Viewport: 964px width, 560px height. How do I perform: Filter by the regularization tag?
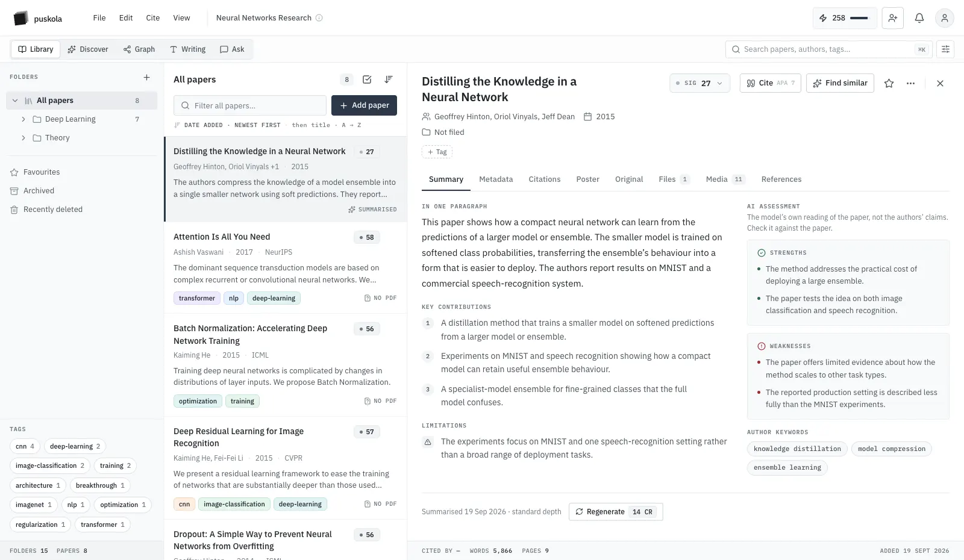pos(40,524)
